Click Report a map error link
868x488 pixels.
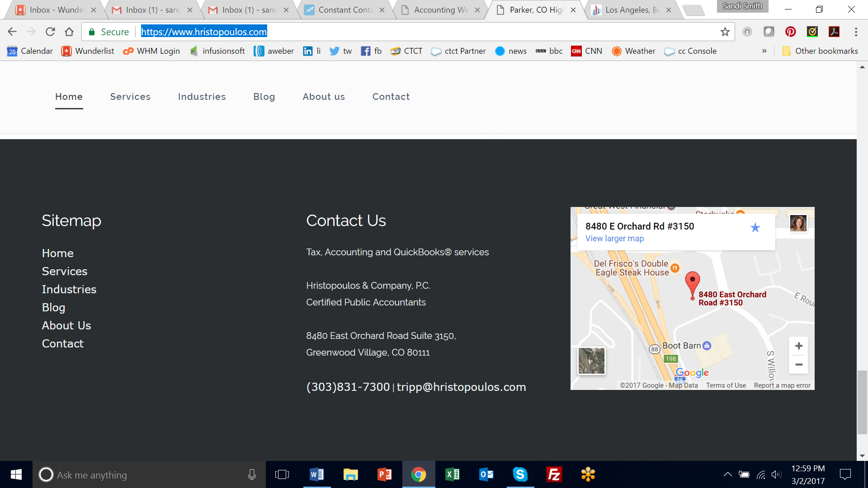pos(782,385)
